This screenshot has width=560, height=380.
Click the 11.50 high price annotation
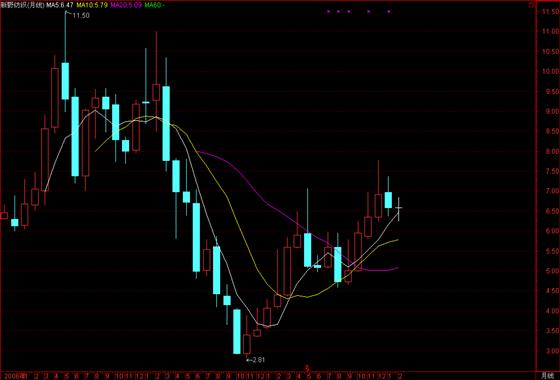81,15
